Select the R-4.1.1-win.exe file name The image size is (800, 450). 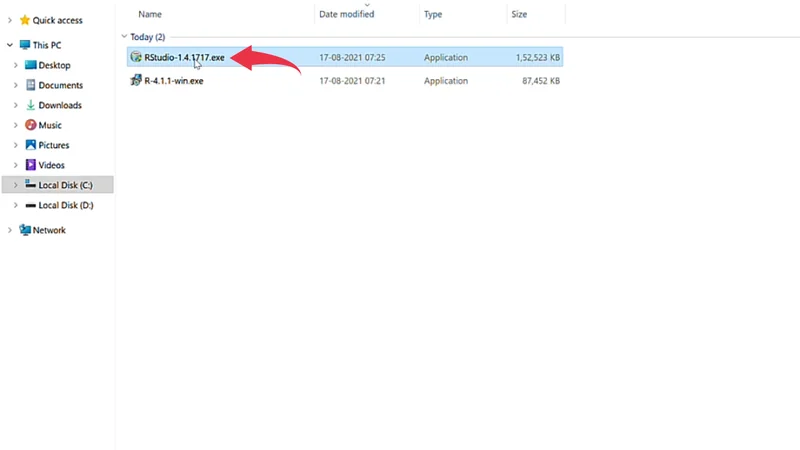pos(173,81)
